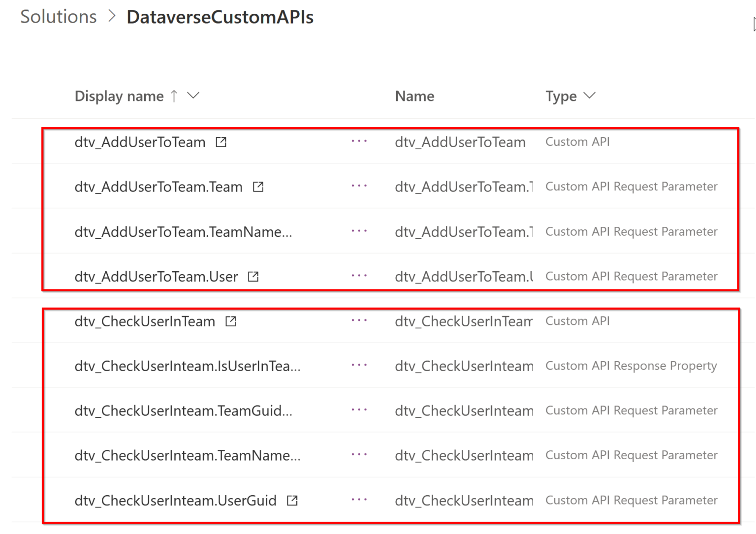Image resolution: width=756 pixels, height=534 pixels.
Task: Open the Display name column dropdown
Action: click(x=193, y=96)
